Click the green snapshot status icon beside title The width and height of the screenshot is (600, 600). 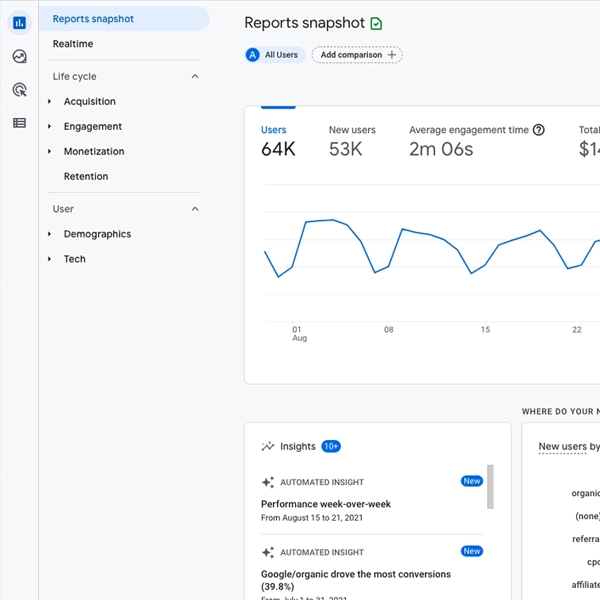coord(376,23)
